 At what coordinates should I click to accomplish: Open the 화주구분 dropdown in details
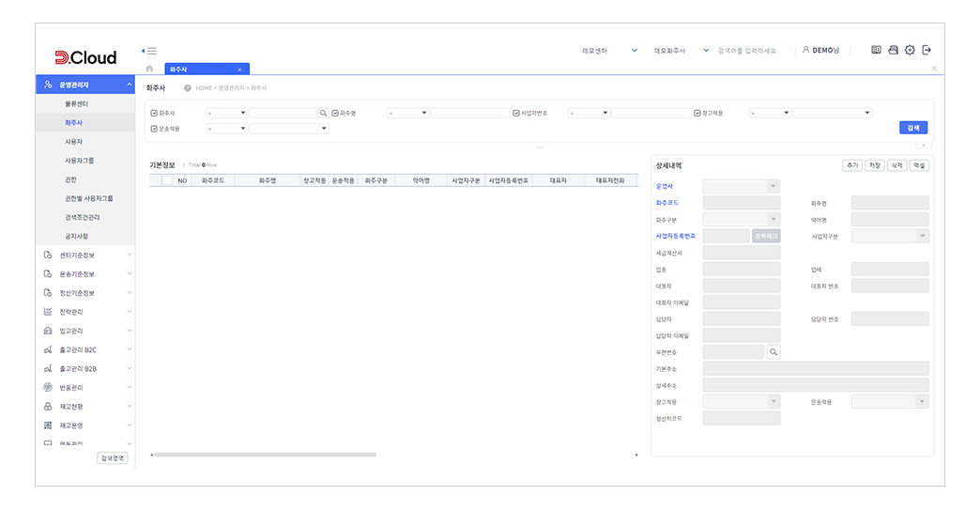(x=742, y=220)
